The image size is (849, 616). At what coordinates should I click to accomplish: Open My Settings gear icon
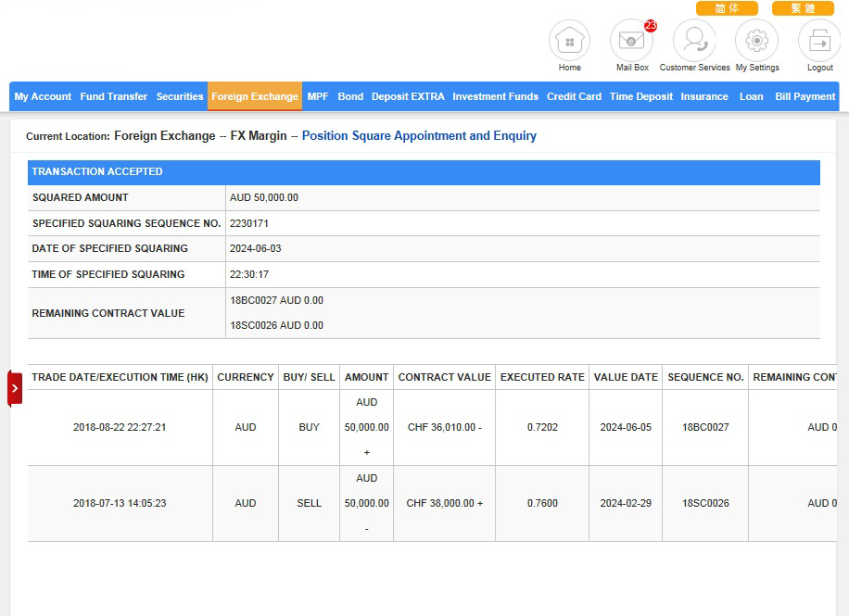pos(756,42)
